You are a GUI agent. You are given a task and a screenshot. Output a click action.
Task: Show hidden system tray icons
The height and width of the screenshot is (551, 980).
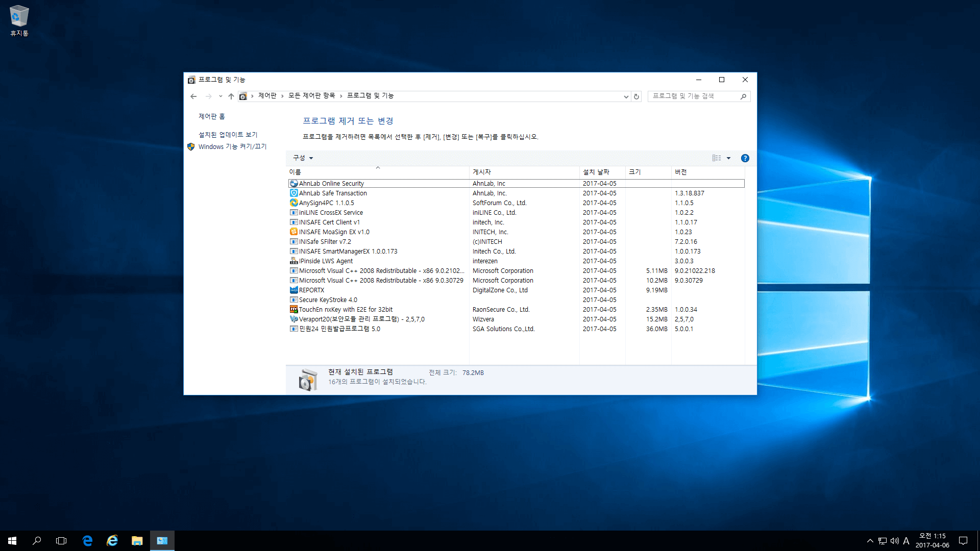[870, 541]
